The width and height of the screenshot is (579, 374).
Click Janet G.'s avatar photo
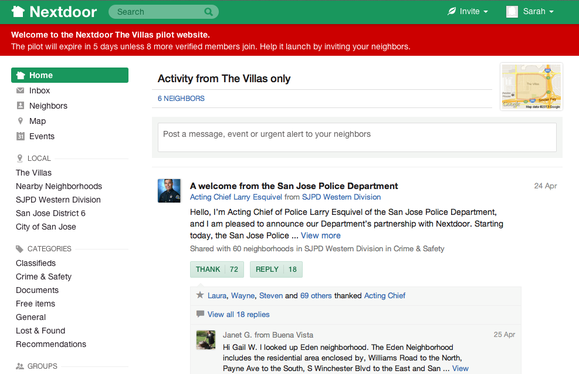[206, 340]
